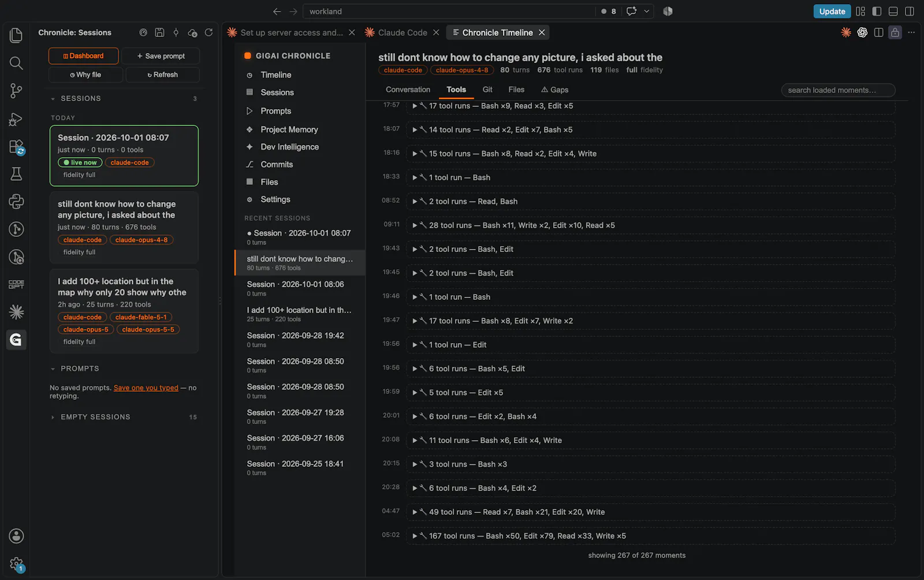Open the Search view in activity bar
924x580 pixels.
(x=16, y=63)
